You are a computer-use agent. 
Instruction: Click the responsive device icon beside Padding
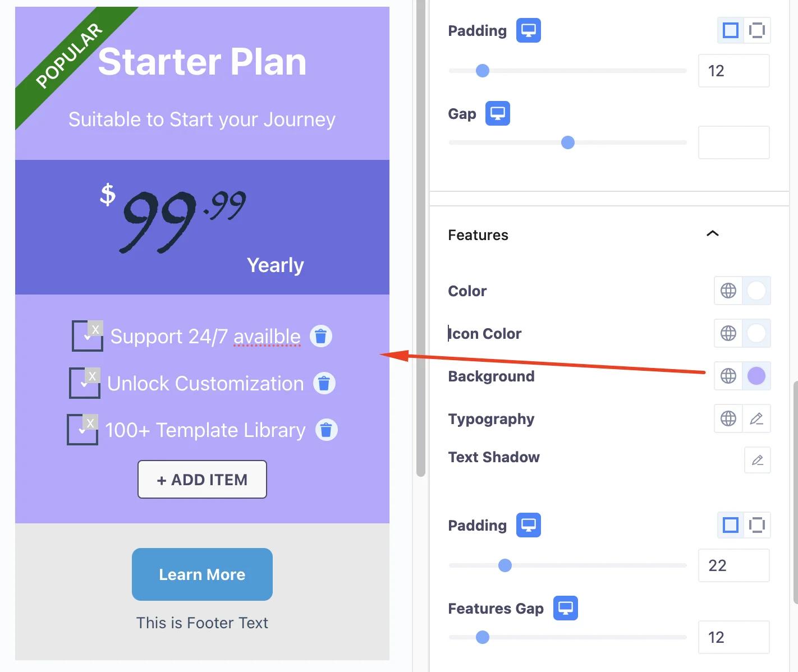coord(528,30)
